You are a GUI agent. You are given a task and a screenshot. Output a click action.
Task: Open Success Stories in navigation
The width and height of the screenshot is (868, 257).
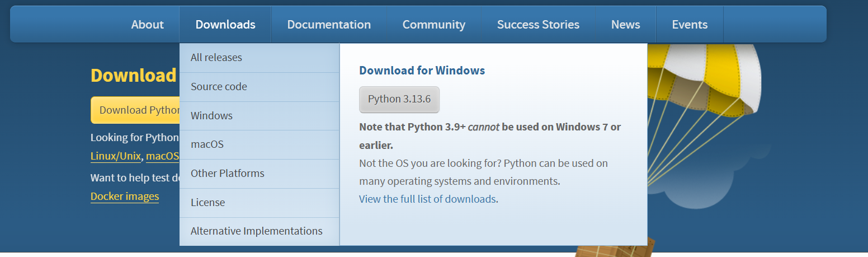(538, 25)
